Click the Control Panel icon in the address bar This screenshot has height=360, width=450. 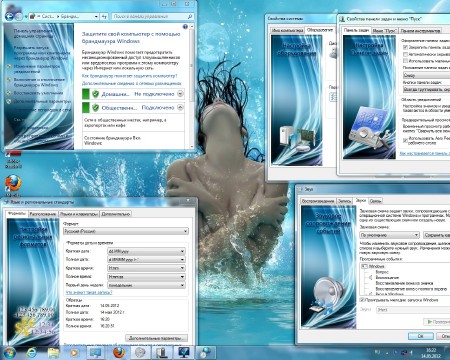coord(33,16)
